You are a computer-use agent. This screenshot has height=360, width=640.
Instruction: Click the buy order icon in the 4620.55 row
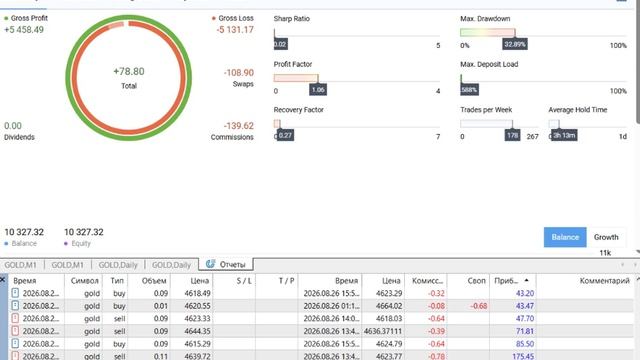(x=15, y=306)
